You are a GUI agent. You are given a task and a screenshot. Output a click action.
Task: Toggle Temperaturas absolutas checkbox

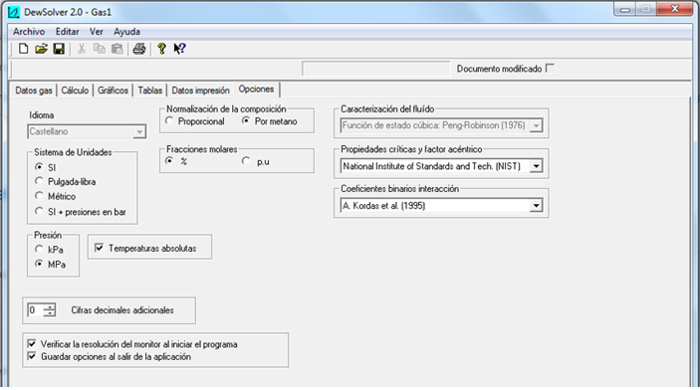pos(99,248)
